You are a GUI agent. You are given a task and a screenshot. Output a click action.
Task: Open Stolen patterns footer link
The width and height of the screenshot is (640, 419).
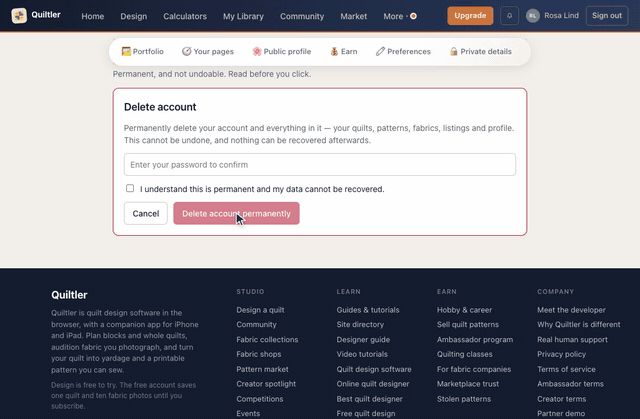tap(464, 399)
